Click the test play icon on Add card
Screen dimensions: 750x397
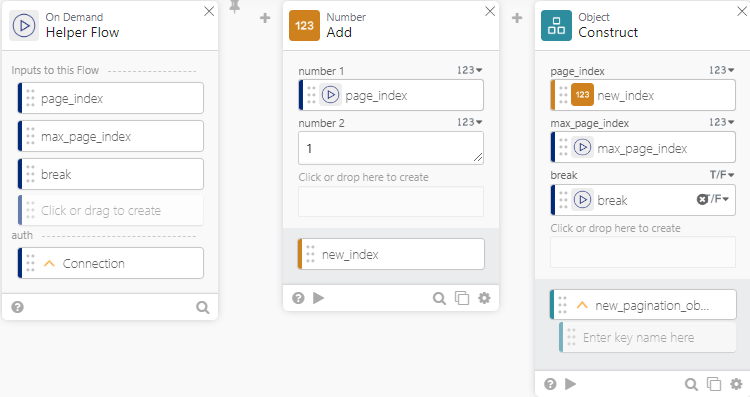tap(319, 298)
